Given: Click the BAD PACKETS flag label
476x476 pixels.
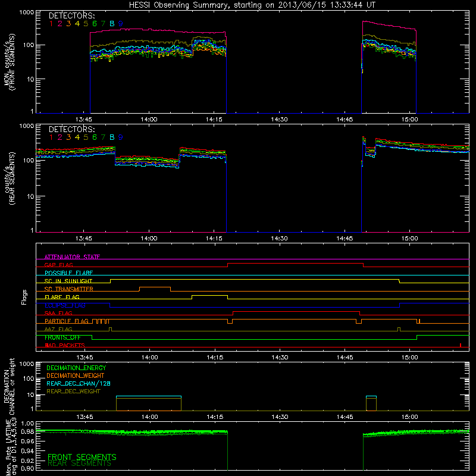Looking at the screenshot, I should pyautogui.click(x=65, y=345).
